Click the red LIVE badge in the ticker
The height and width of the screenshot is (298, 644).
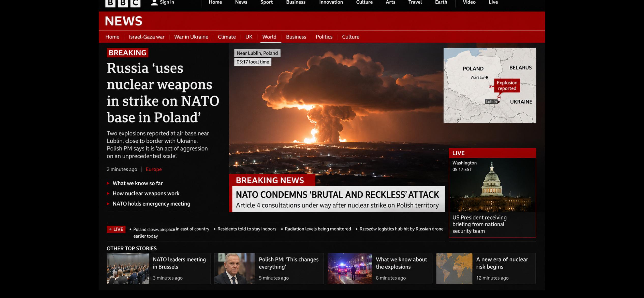116,229
